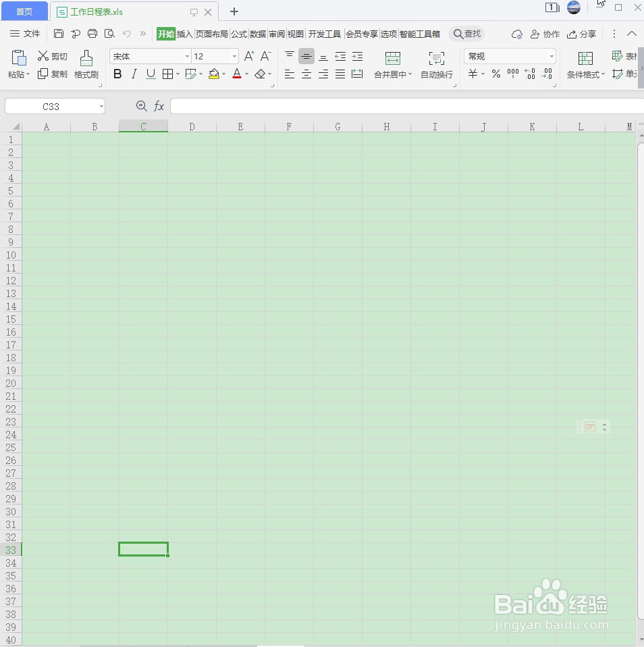Click the Print icon in quick toolbar
This screenshot has width=644, height=647.
(x=92, y=34)
